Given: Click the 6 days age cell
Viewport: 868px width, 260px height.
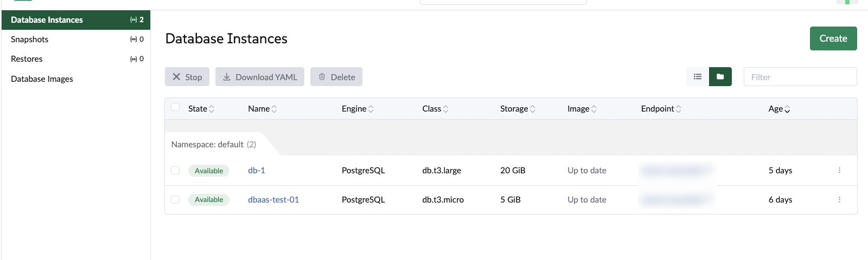Looking at the screenshot, I should coord(780,199).
